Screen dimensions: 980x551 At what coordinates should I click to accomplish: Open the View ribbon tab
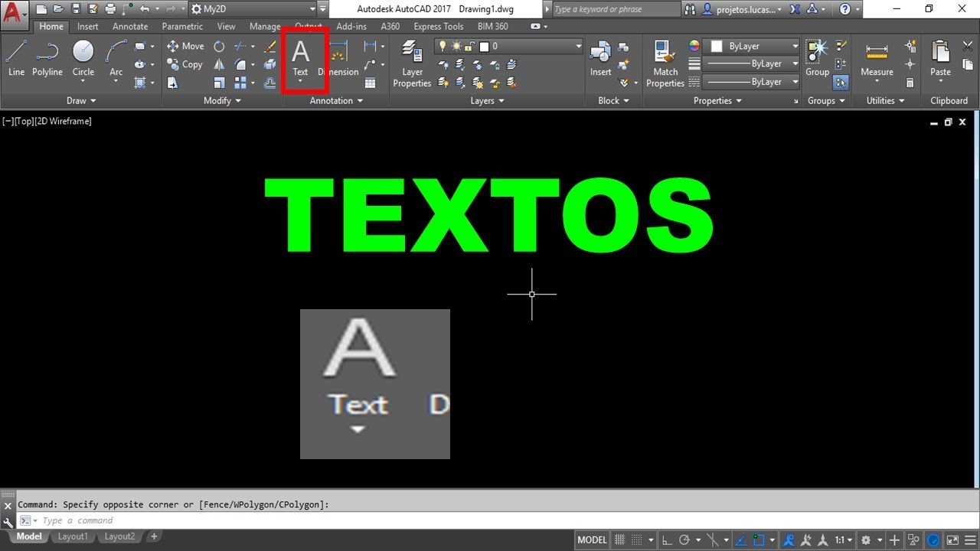coord(226,26)
